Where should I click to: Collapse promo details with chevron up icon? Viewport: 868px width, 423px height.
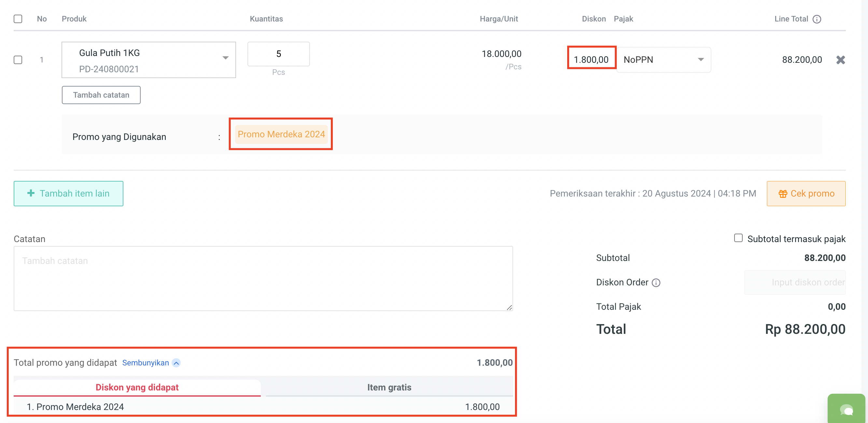pyautogui.click(x=176, y=363)
